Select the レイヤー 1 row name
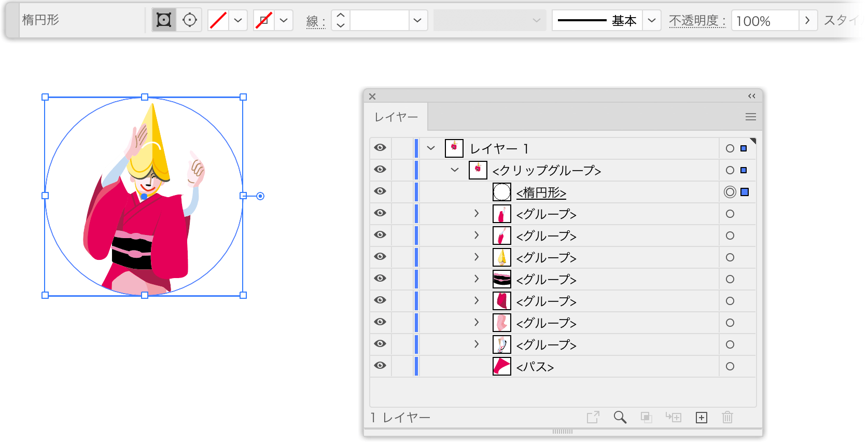868x442 pixels. click(500, 149)
